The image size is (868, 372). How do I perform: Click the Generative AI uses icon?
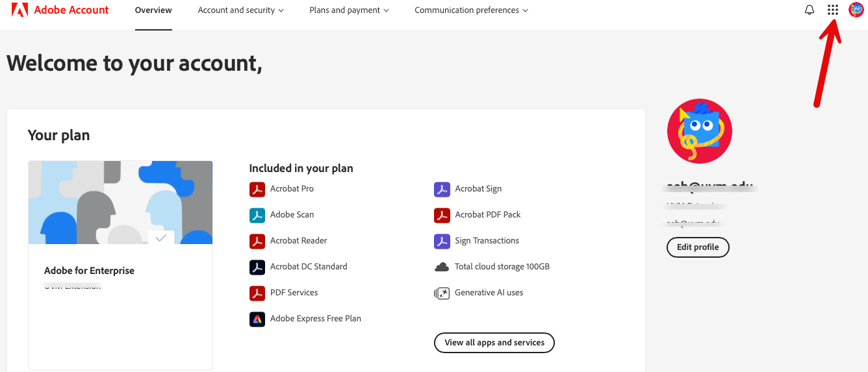click(442, 293)
